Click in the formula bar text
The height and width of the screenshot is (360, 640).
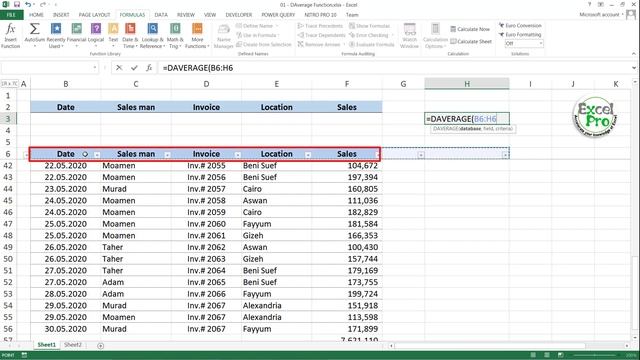pyautogui.click(x=198, y=68)
